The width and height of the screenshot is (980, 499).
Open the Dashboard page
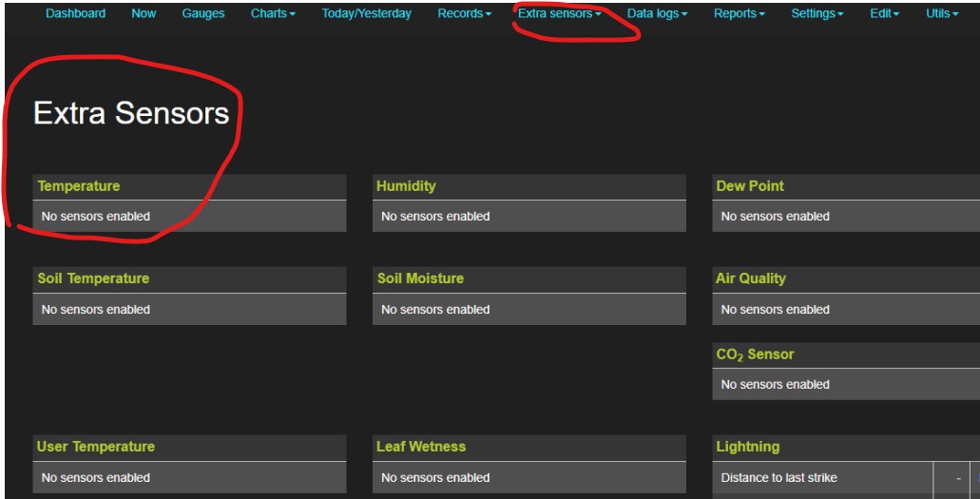(x=75, y=14)
